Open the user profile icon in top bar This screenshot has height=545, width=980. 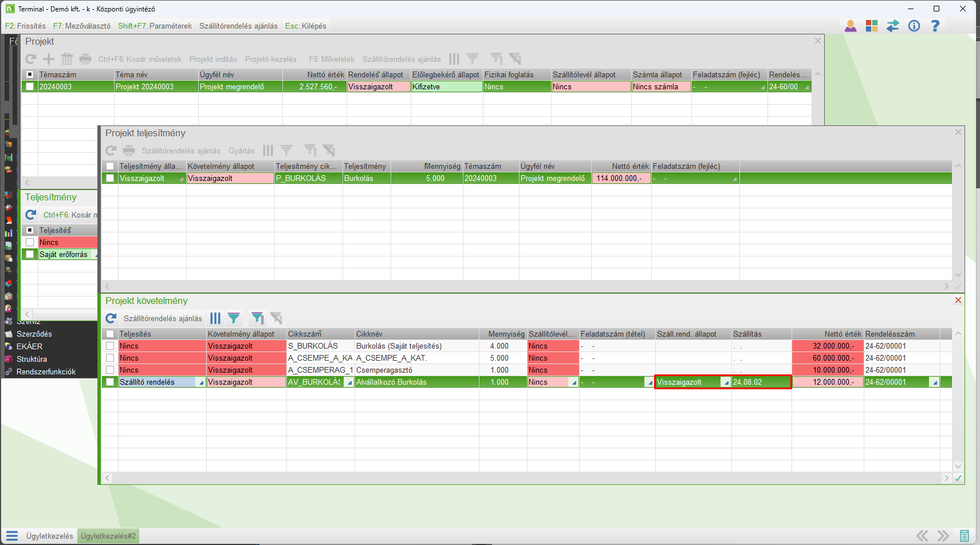pos(851,26)
